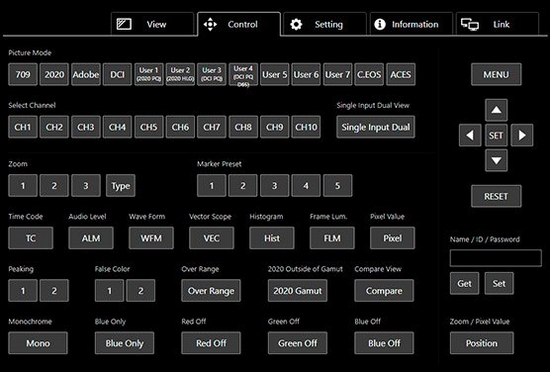
Task: Toggle Blue Only mode
Action: (125, 343)
